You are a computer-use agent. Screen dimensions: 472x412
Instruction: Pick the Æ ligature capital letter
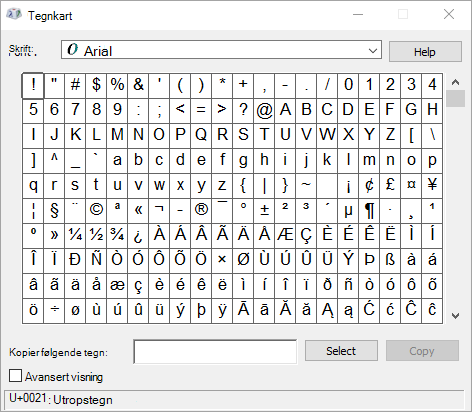pyautogui.click(x=285, y=236)
